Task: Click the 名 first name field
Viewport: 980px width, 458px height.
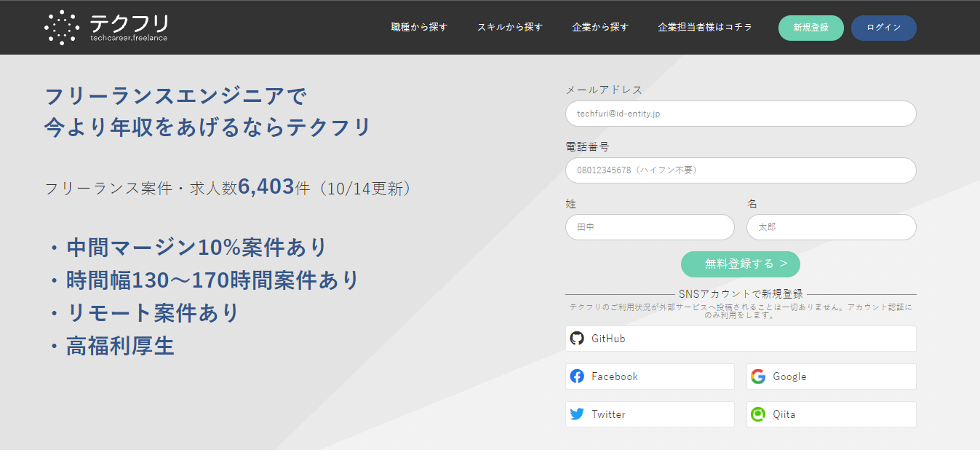Action: [x=831, y=227]
